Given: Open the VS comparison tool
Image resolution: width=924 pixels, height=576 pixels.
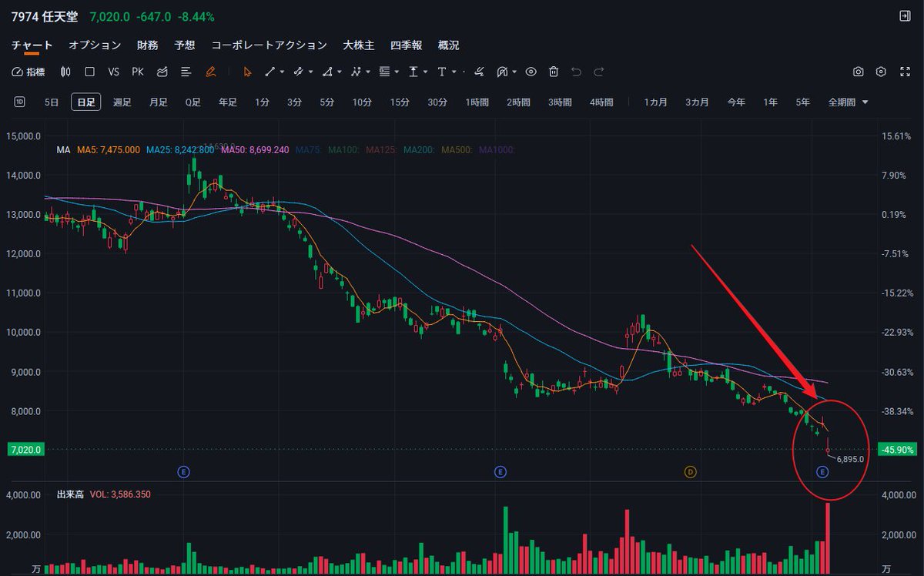Looking at the screenshot, I should 114,72.
